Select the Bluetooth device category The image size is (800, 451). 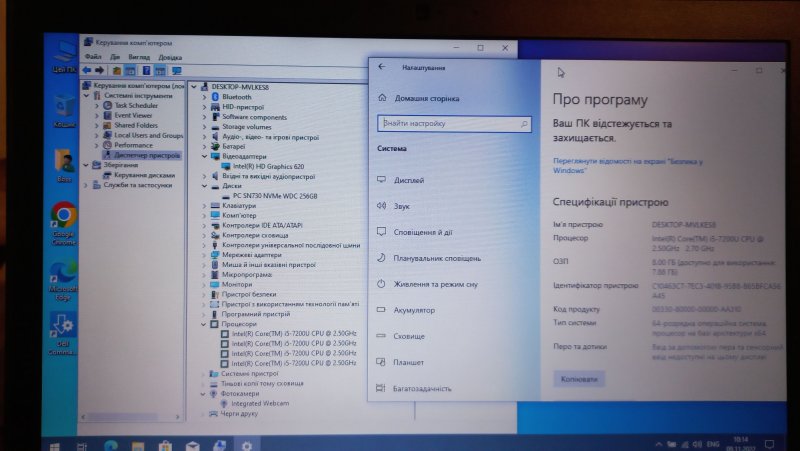point(236,97)
